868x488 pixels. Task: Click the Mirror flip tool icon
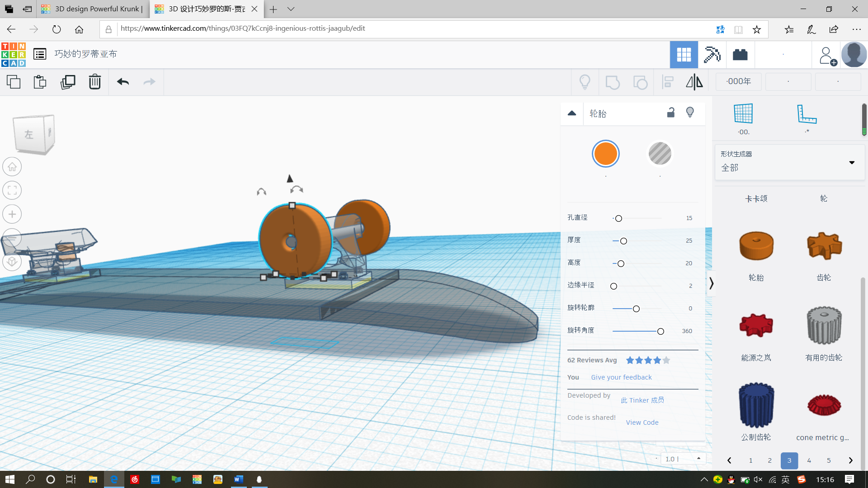click(x=694, y=82)
